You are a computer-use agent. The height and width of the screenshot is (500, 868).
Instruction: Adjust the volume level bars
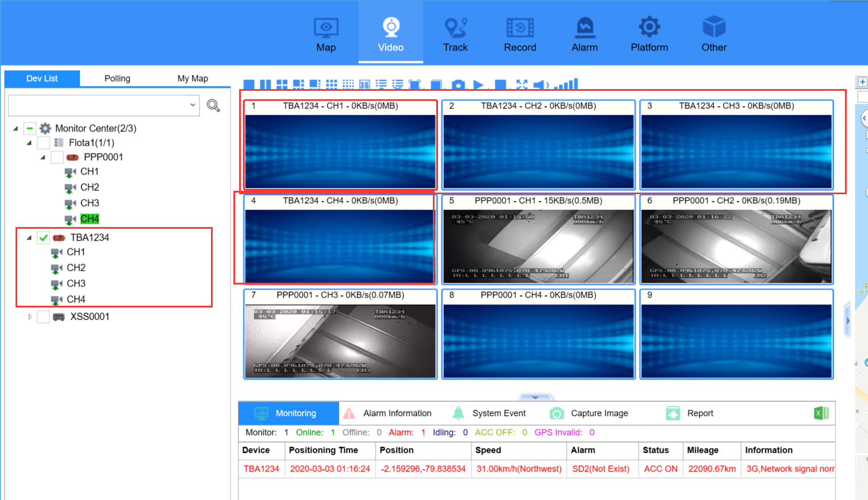pyautogui.click(x=566, y=84)
